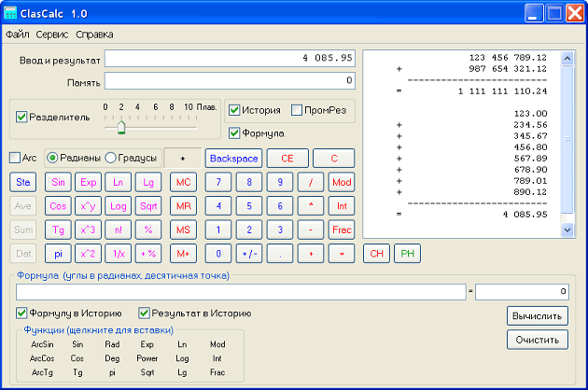
Task: Click the decimal places slider thumb
Action: 121,128
